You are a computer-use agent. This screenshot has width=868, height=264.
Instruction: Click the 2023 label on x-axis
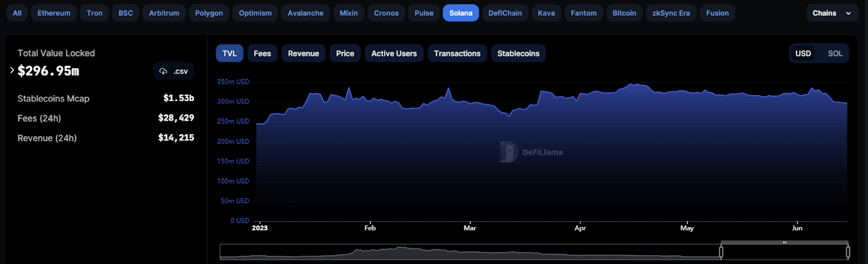(x=260, y=228)
